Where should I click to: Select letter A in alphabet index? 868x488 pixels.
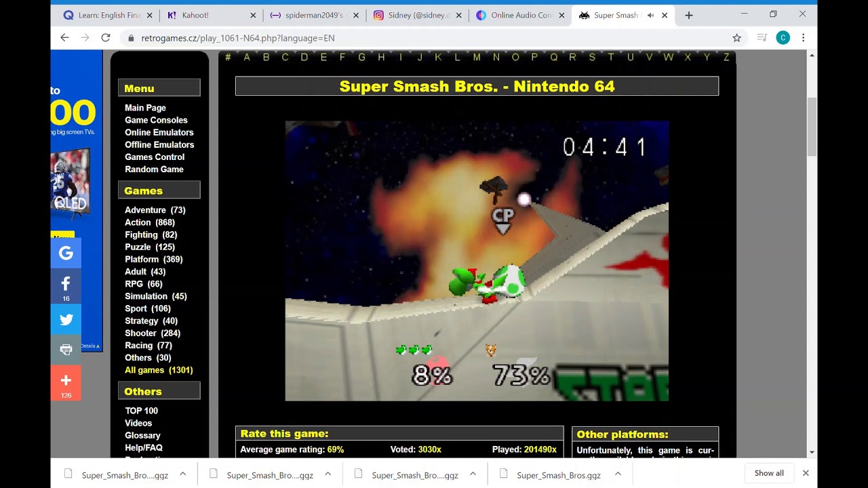click(247, 58)
